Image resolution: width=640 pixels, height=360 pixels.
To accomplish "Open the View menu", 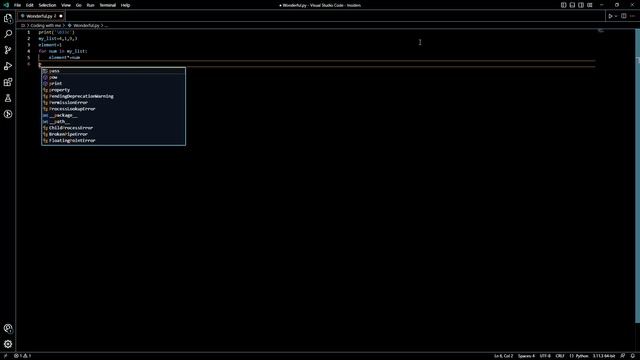I will pos(66,5).
